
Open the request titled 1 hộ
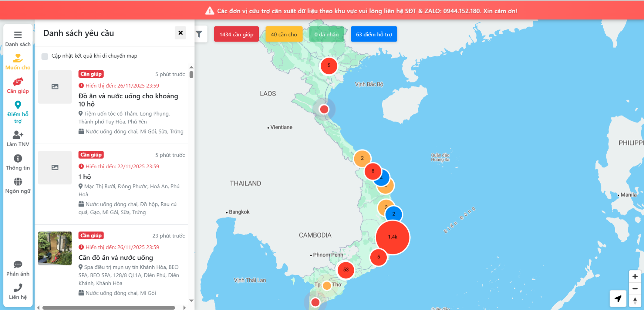pos(85,177)
